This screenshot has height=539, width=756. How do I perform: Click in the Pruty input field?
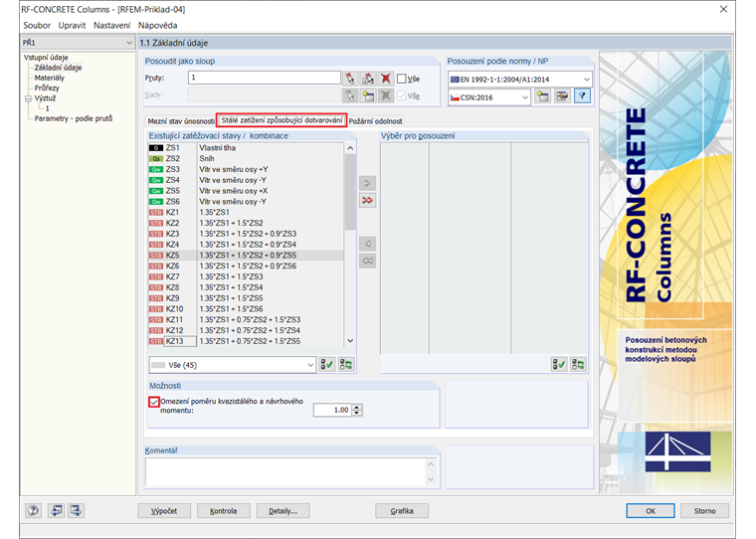tap(265, 78)
